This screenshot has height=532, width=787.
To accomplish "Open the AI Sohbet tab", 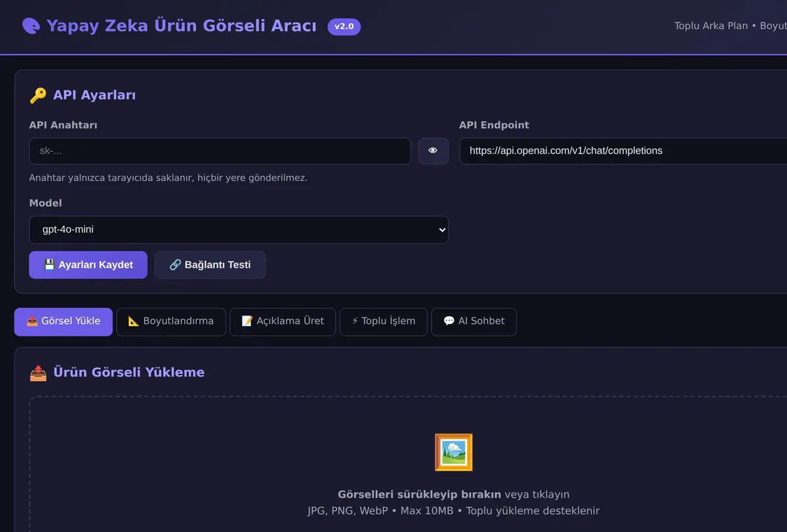I will (x=474, y=321).
